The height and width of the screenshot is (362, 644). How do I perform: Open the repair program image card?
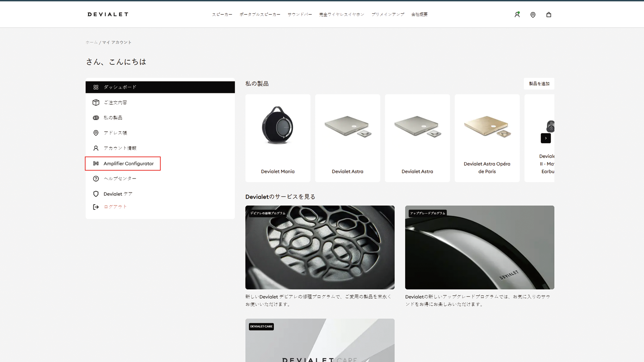(x=320, y=247)
